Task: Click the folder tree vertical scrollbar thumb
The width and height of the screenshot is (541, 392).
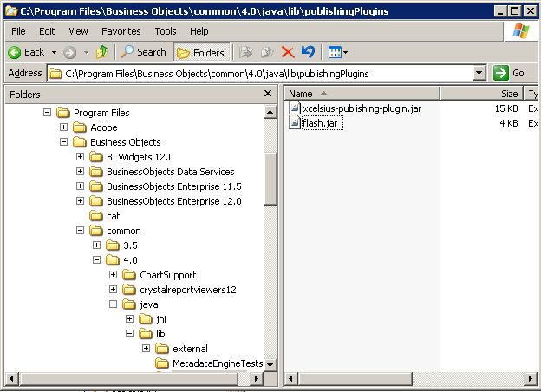Action: [270, 179]
